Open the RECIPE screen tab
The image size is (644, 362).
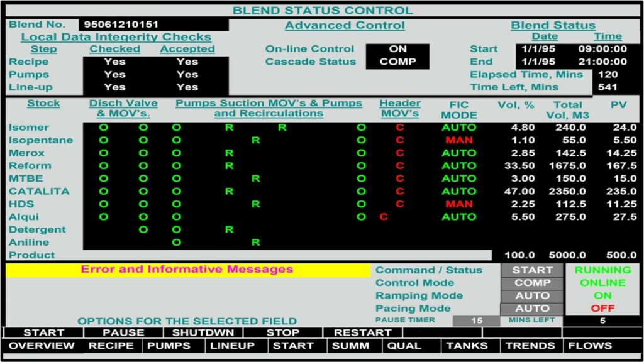pos(111,346)
